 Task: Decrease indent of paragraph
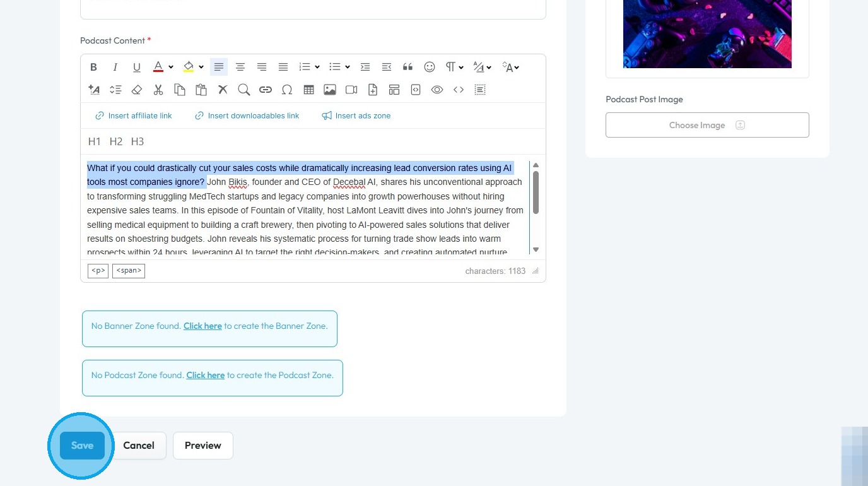(387, 67)
